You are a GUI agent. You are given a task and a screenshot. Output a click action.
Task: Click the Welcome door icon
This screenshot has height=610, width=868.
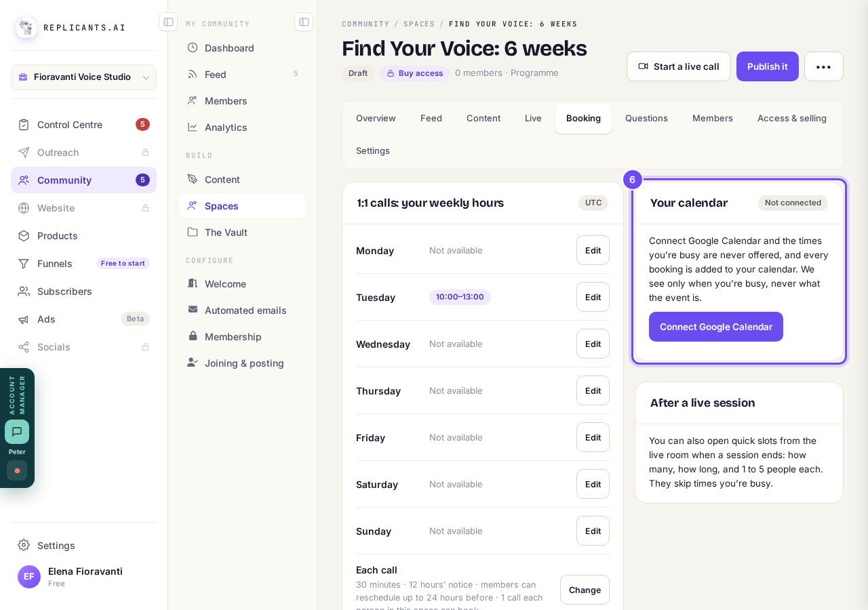tap(193, 283)
